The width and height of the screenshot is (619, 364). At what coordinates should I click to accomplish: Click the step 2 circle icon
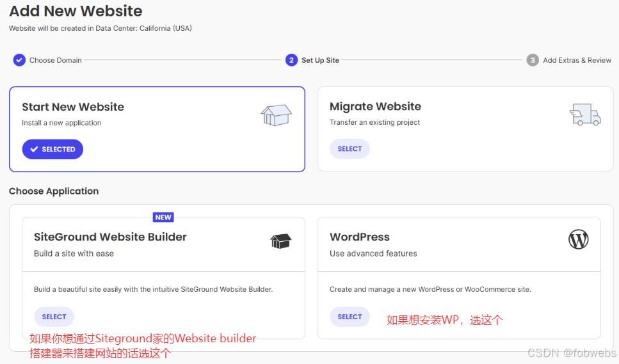click(291, 60)
